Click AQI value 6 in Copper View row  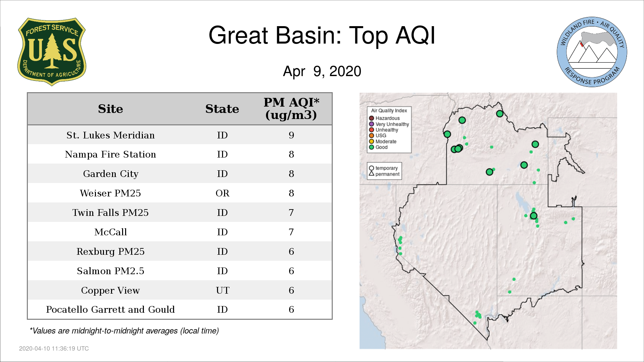(x=291, y=290)
